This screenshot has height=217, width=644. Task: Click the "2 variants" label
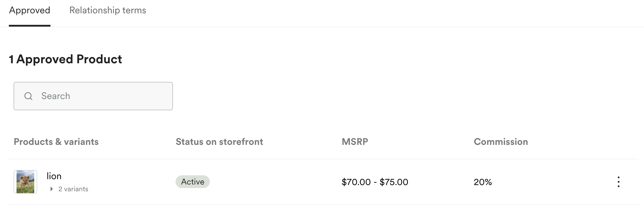tap(73, 189)
